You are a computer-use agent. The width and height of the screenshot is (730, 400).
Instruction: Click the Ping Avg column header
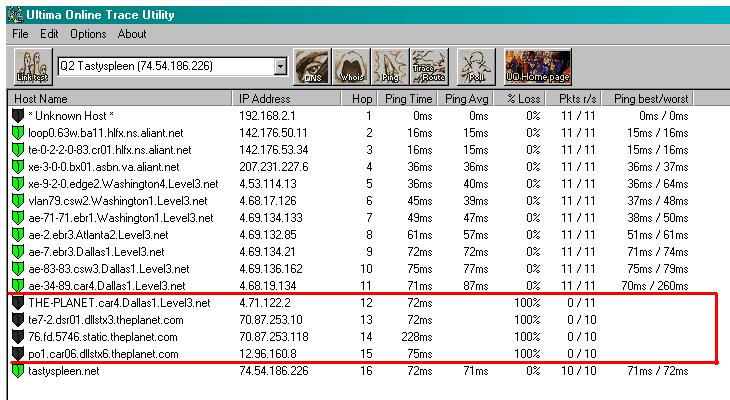click(x=465, y=99)
